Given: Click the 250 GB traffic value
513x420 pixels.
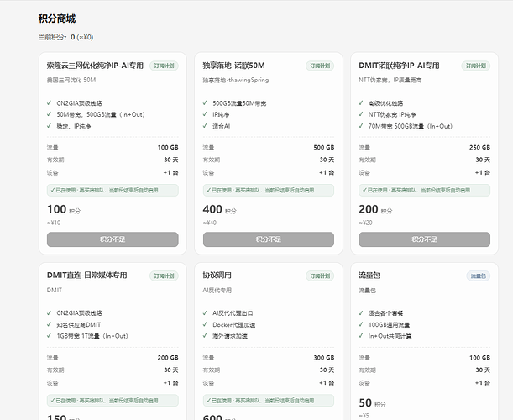Looking at the screenshot, I should (479, 147).
